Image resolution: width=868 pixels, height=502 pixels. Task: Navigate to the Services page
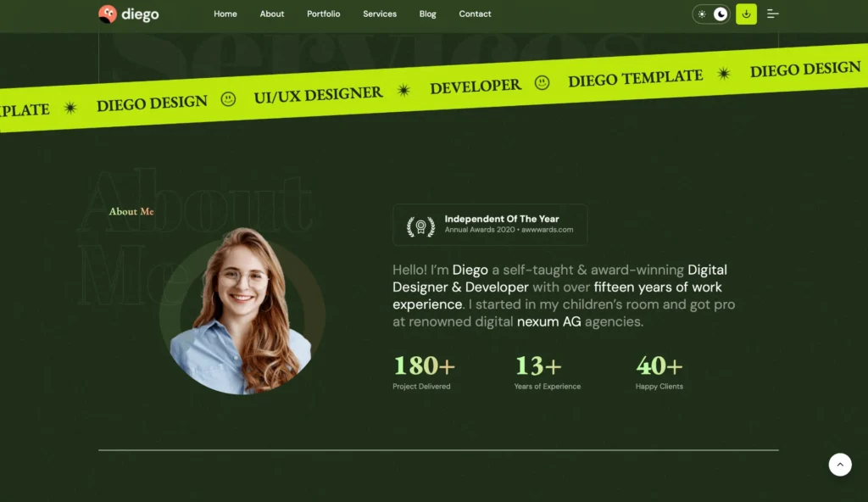[x=380, y=14]
